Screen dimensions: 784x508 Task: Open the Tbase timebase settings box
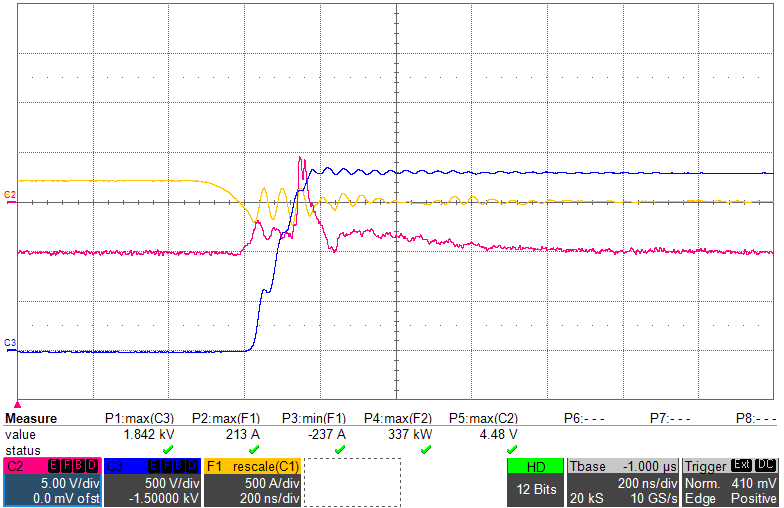[622, 482]
